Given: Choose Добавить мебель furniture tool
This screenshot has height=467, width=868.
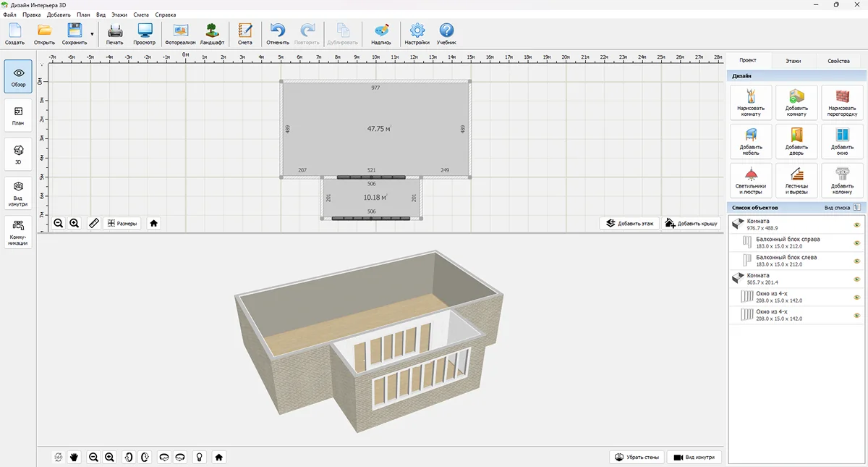Looking at the screenshot, I should (751, 141).
